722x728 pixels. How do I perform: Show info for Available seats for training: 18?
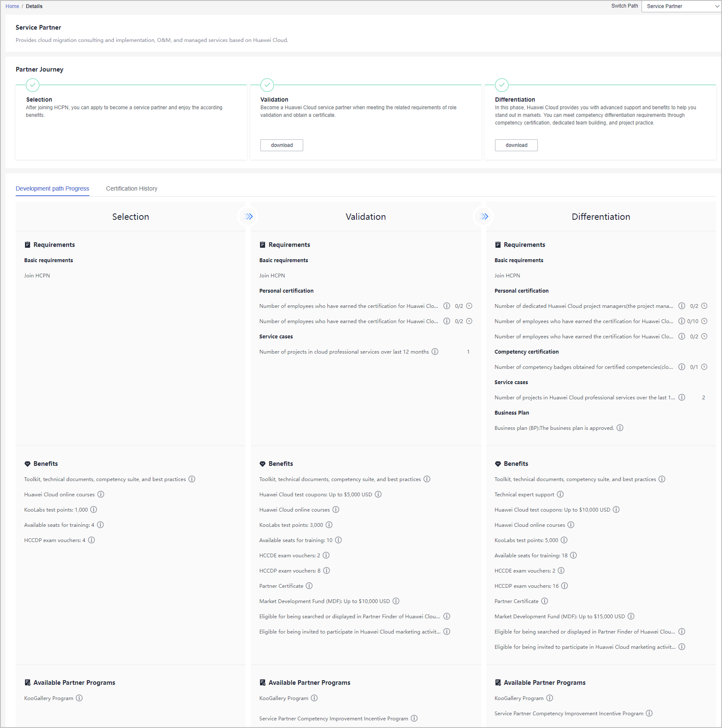573,555
